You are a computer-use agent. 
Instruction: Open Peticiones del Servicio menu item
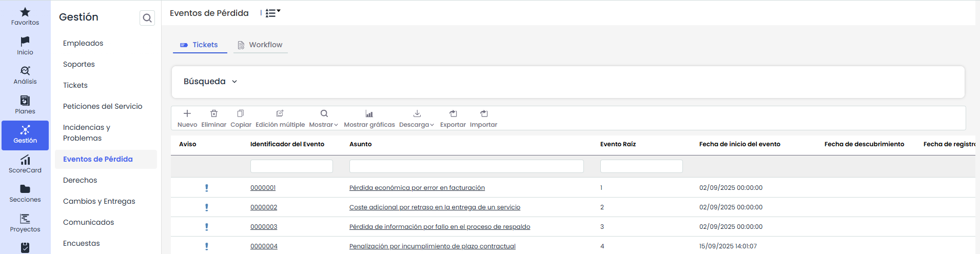[103, 106]
